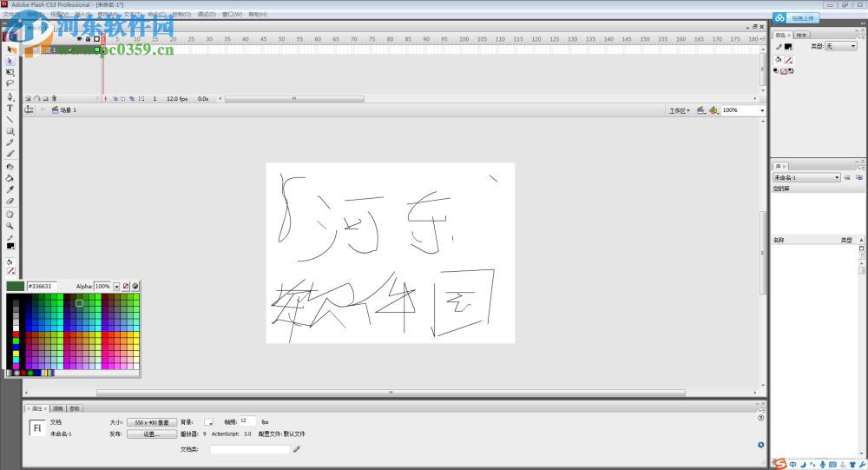
Task: Select the Zoom magnifier tool
Action: (10, 226)
